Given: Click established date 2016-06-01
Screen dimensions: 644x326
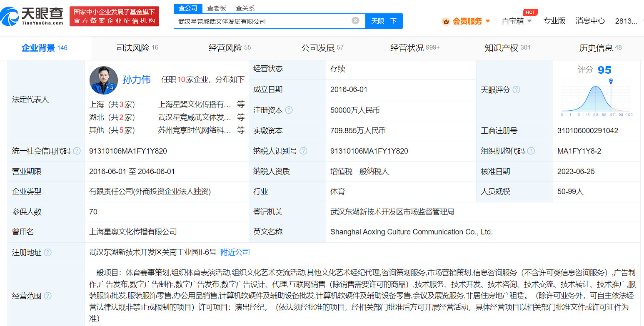Looking at the screenshot, I should tap(349, 90).
